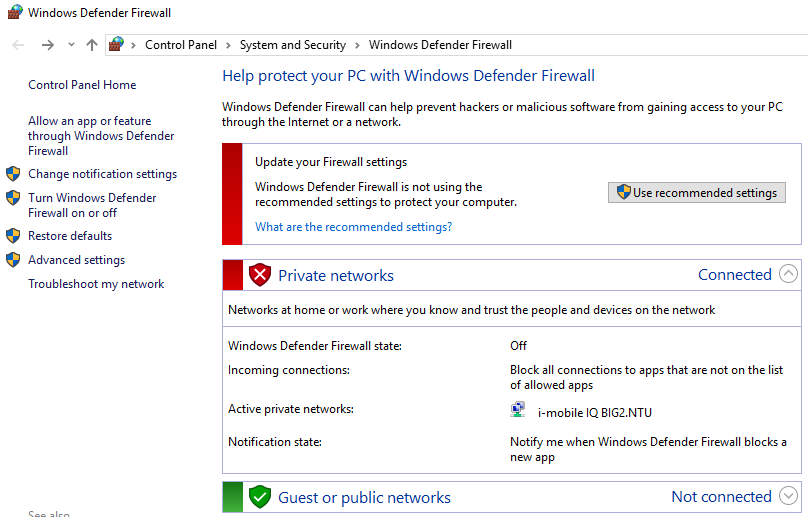This screenshot has height=517, width=808.
Task: Click the forward navigation arrow
Action: coord(47,45)
